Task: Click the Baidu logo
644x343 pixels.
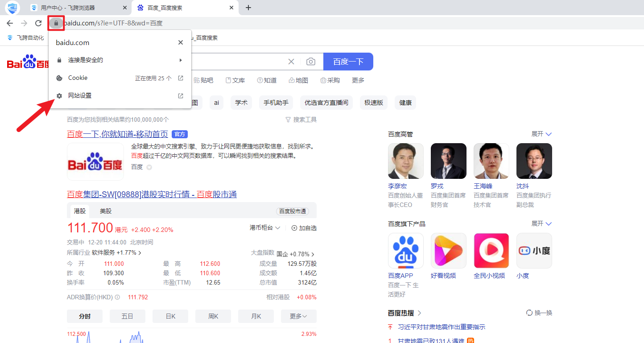Action: [x=29, y=62]
